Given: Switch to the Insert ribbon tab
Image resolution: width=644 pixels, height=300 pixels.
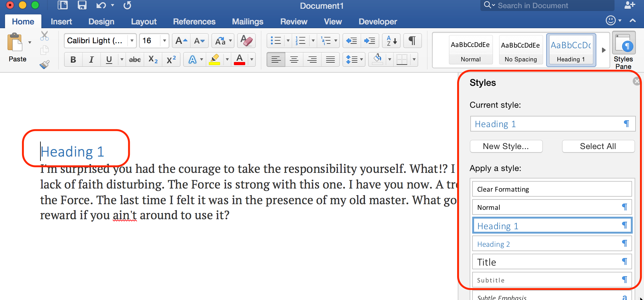Looking at the screenshot, I should tap(61, 21).
